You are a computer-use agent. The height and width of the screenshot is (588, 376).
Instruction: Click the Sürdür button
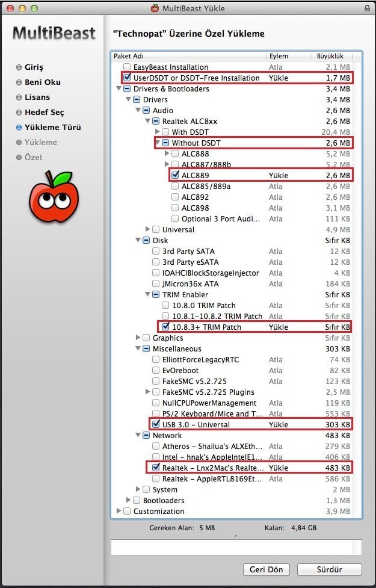[x=330, y=569]
